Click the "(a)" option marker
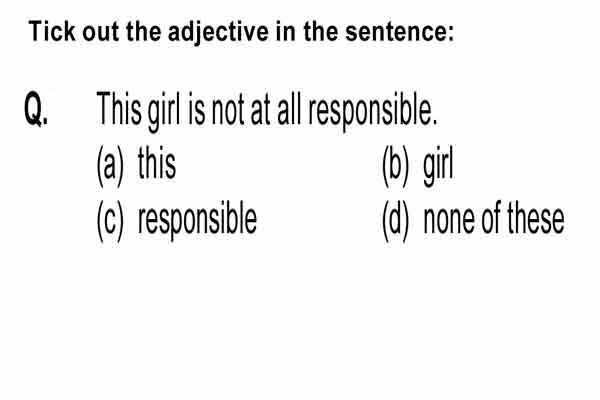The height and width of the screenshot is (400, 600). click(x=110, y=166)
